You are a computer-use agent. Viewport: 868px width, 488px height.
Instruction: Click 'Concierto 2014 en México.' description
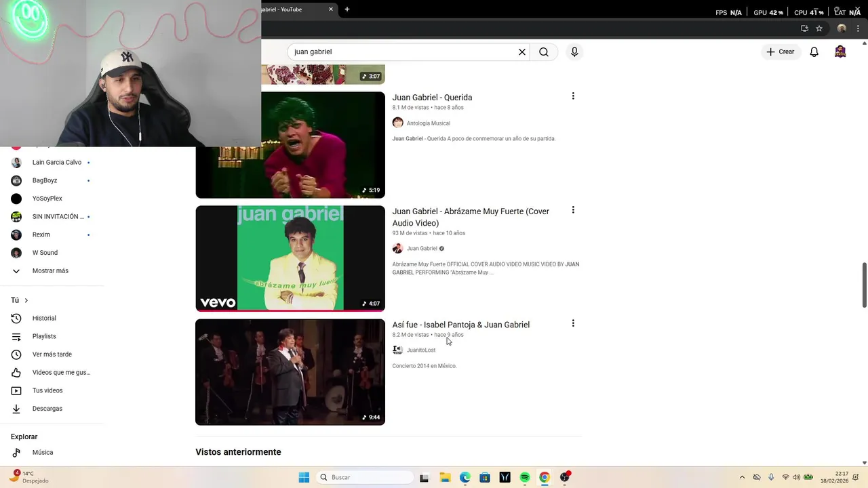coord(425,366)
